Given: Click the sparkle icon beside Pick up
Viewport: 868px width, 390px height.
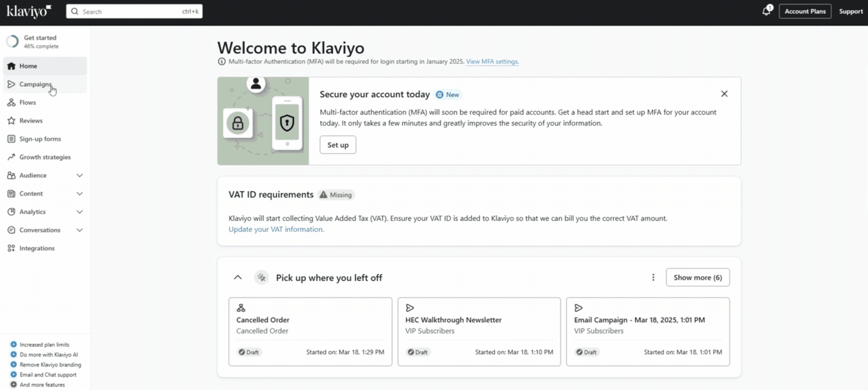Looking at the screenshot, I should pos(261,277).
